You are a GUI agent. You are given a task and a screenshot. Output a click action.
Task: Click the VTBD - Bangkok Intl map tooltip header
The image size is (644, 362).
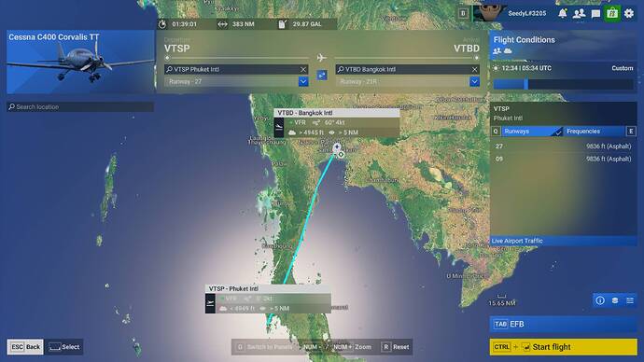pos(337,113)
